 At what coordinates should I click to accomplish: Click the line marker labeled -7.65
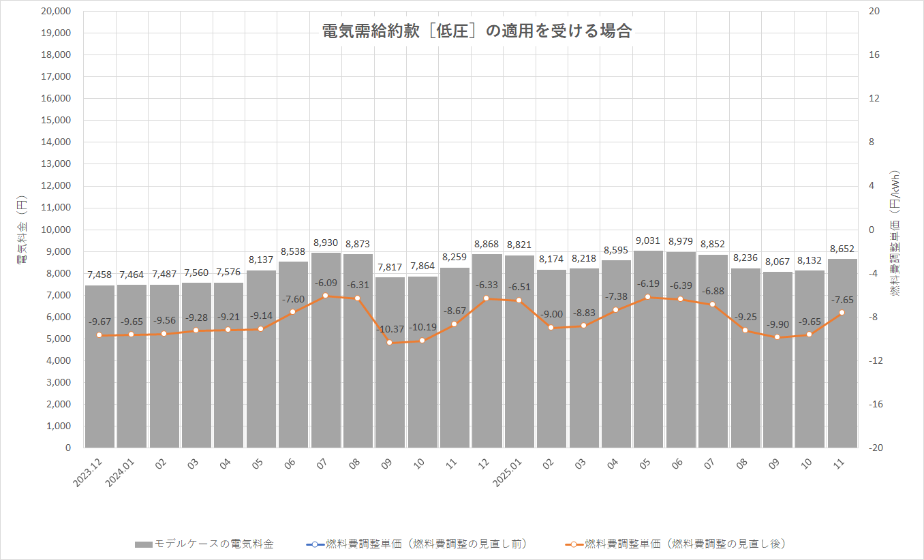point(842,313)
